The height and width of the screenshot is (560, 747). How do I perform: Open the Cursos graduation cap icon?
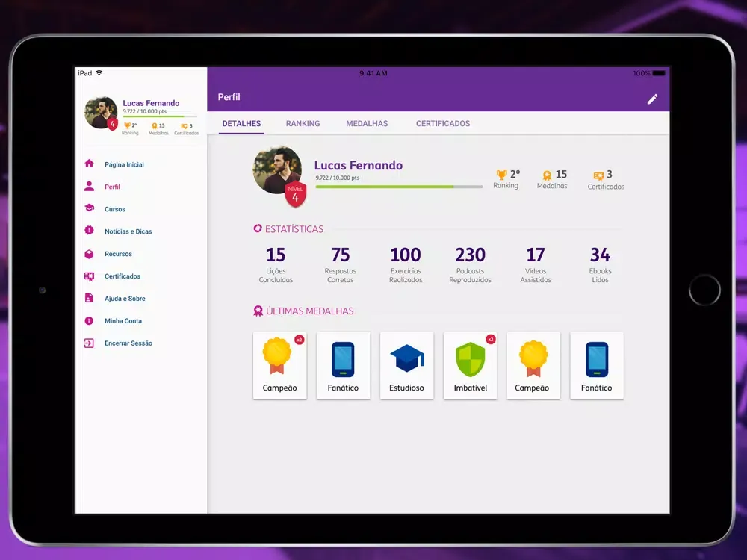pos(89,208)
